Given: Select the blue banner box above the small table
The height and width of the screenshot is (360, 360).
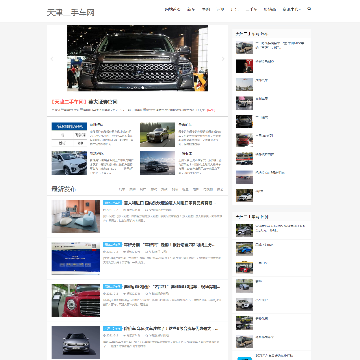Looking at the screenshot, I should point(69,126).
